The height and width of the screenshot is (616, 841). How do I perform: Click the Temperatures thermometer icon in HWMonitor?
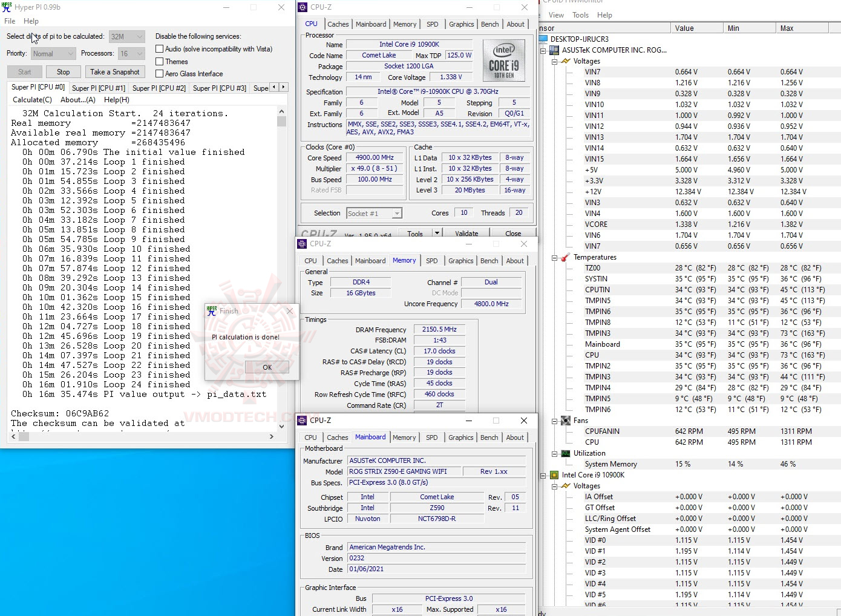click(x=566, y=257)
